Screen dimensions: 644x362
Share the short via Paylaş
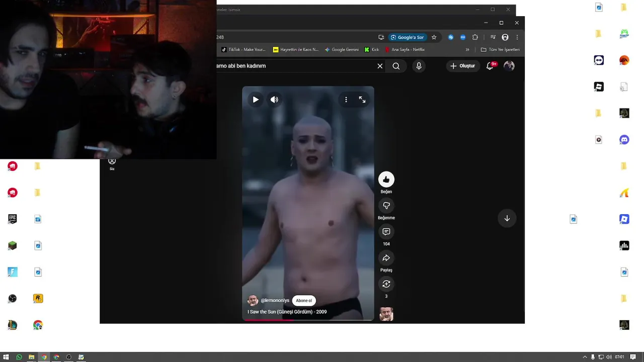pyautogui.click(x=386, y=258)
